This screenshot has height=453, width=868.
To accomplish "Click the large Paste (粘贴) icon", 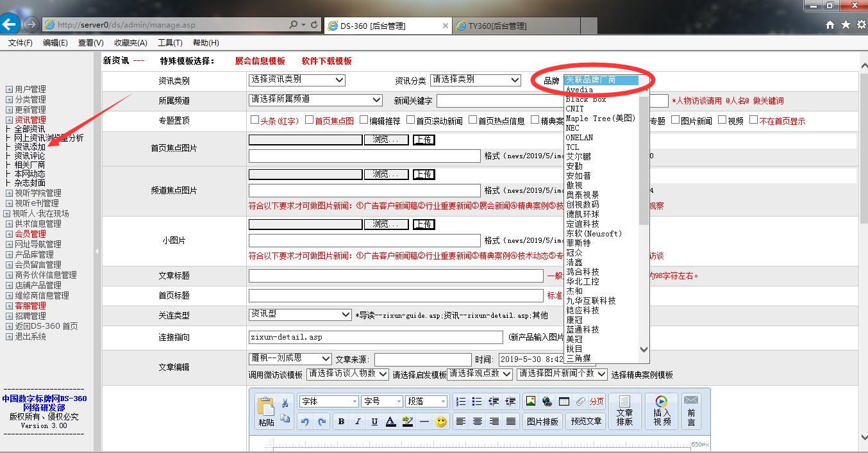I will (x=265, y=406).
